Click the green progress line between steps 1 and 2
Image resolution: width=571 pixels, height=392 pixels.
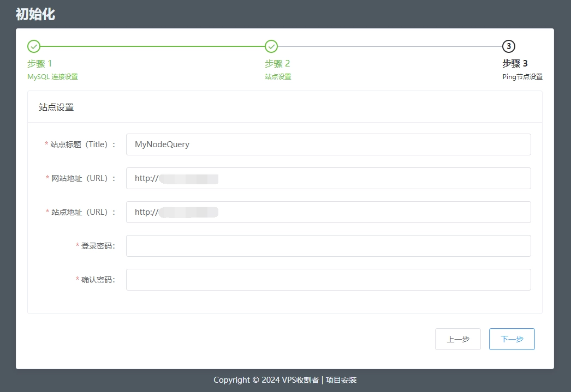152,46
